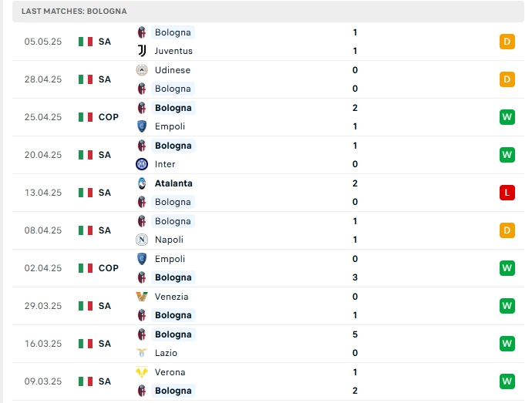
Task: Click the red L badge for Atalanta match
Action: (x=507, y=193)
